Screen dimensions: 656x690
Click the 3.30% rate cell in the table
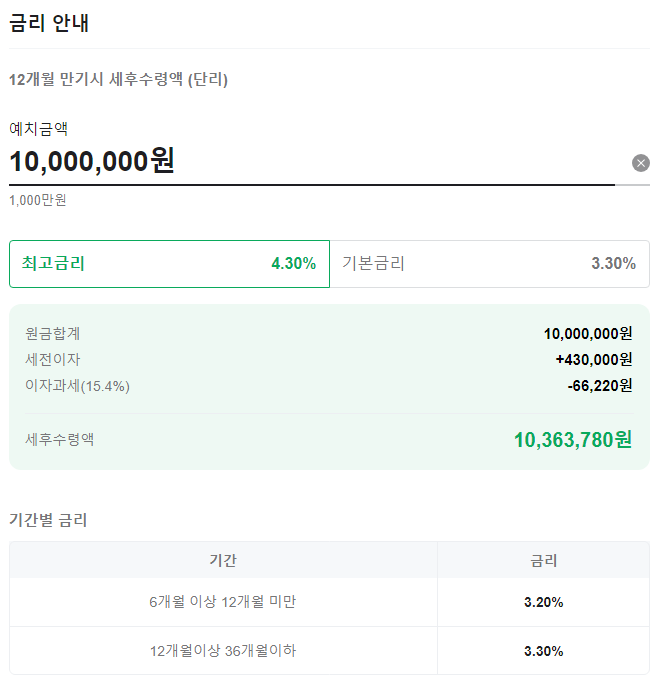(x=543, y=651)
